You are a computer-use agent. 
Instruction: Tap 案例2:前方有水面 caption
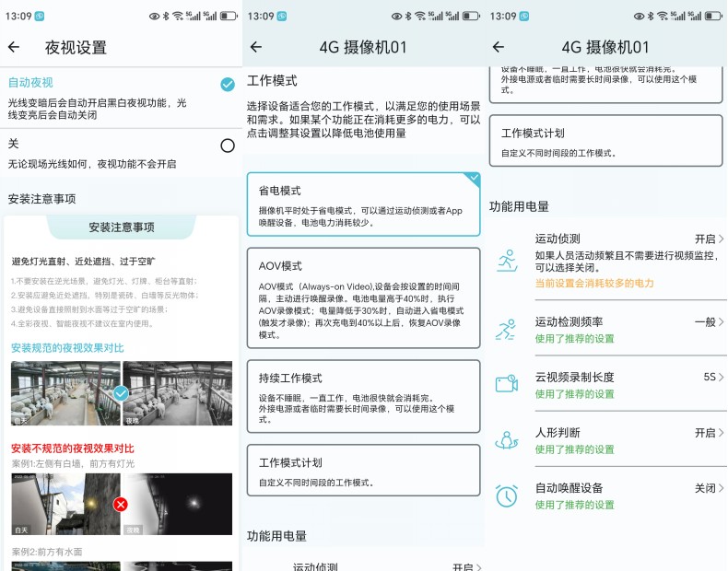click(x=47, y=552)
